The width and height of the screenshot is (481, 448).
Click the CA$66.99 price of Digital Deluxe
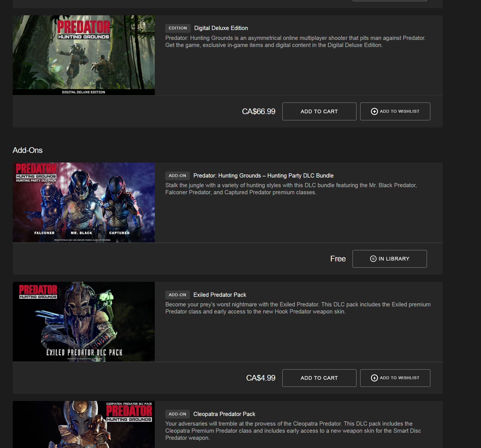pos(258,112)
